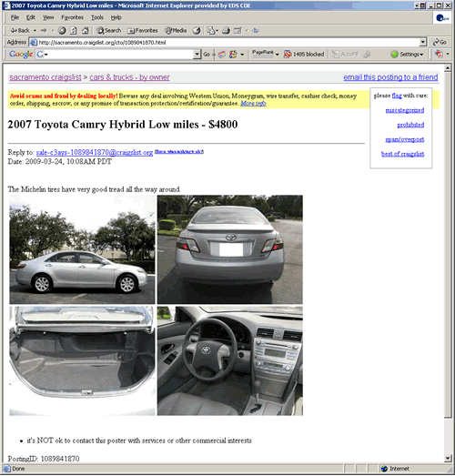The width and height of the screenshot is (455, 476).
Task: Click the Internet zone globe icon
Action: tap(384, 469)
